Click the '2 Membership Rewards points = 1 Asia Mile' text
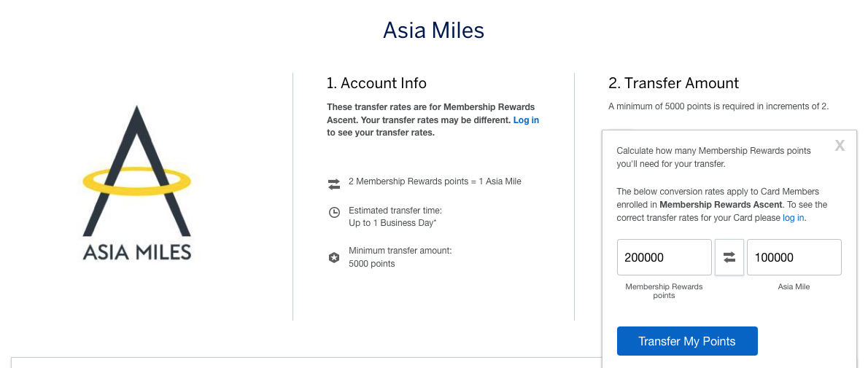 coord(435,181)
